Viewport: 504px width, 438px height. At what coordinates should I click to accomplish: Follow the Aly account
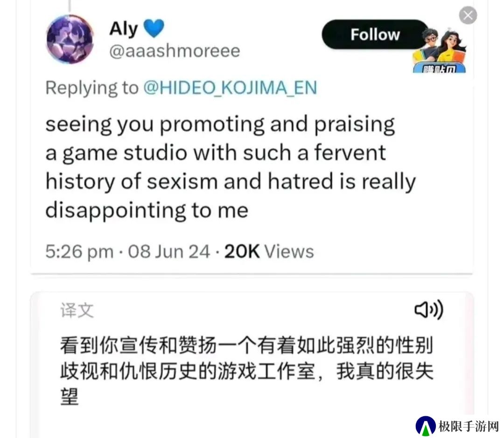coord(375,35)
